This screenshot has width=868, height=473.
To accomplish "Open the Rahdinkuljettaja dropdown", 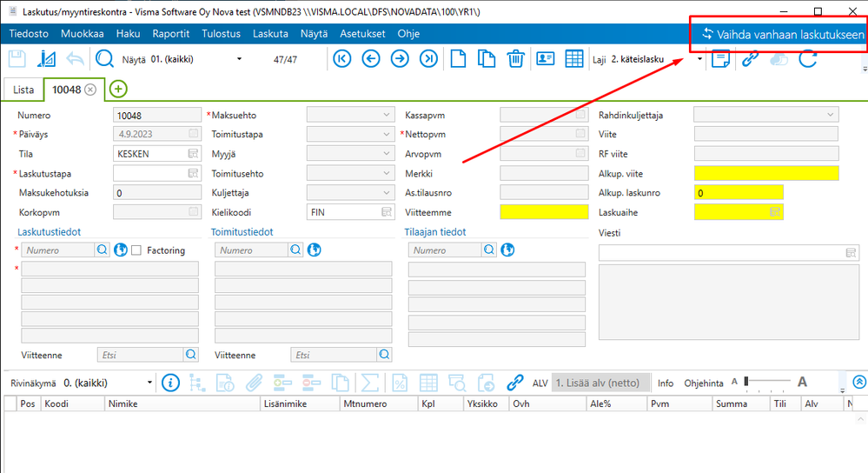I will (x=830, y=115).
